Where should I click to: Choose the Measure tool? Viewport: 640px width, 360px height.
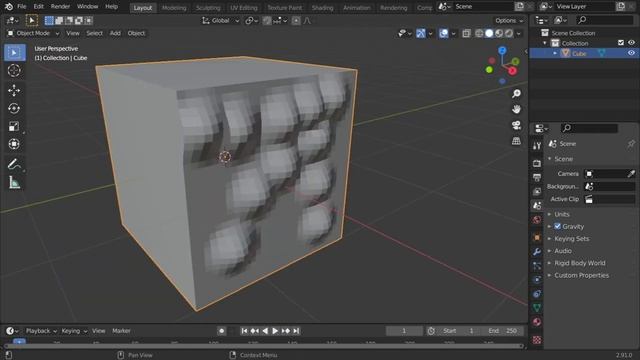point(14,182)
